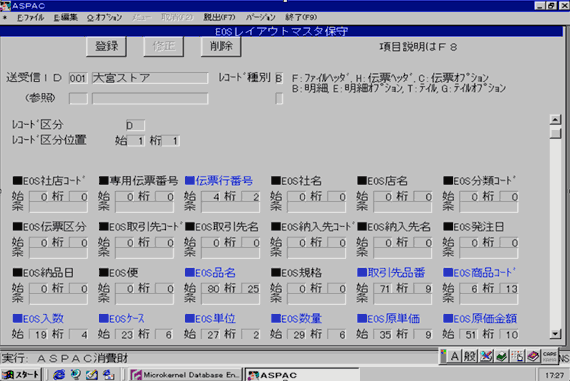The image size is (570, 381).
Task: Click the レコード種別 field showing B
Action: [x=279, y=78]
